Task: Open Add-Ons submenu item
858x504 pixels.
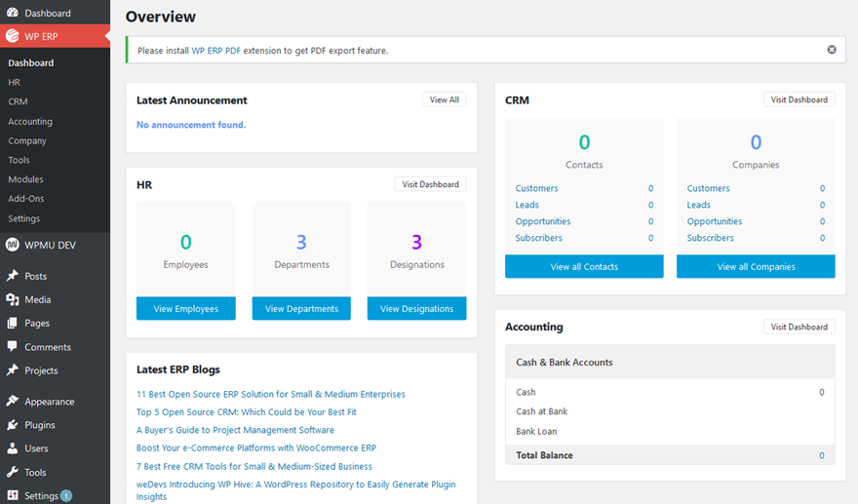Action: tap(25, 199)
